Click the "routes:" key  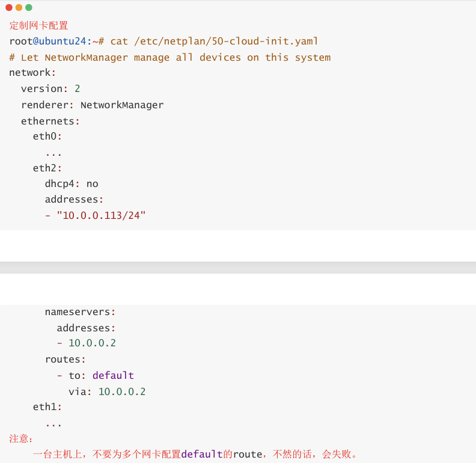click(x=66, y=360)
